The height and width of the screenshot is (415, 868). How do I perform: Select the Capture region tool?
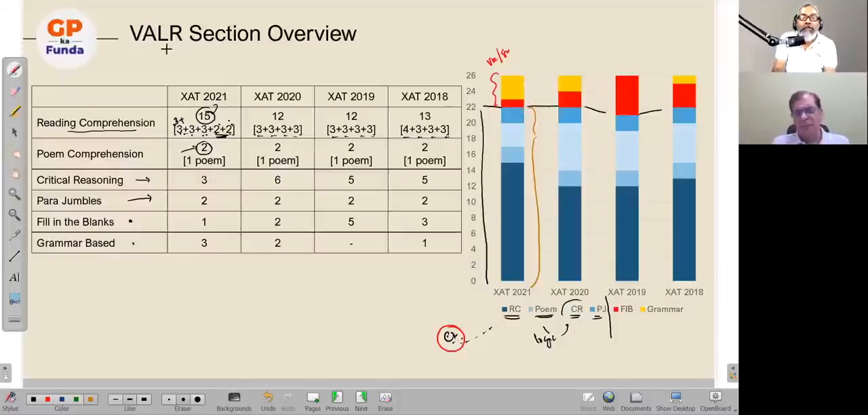[14, 298]
